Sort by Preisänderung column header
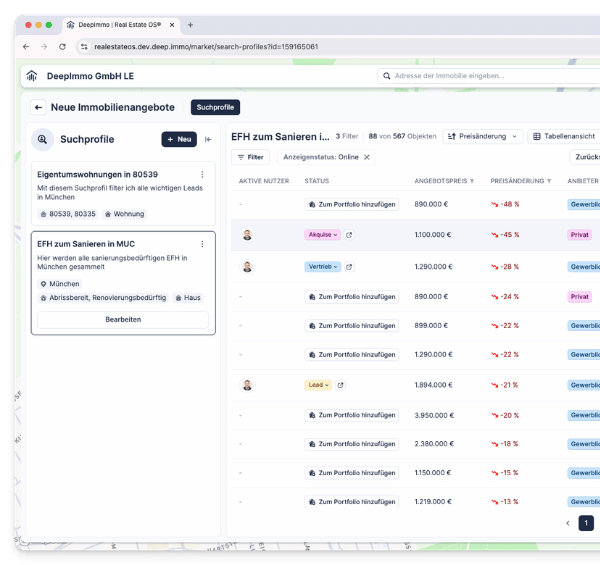 click(x=521, y=181)
